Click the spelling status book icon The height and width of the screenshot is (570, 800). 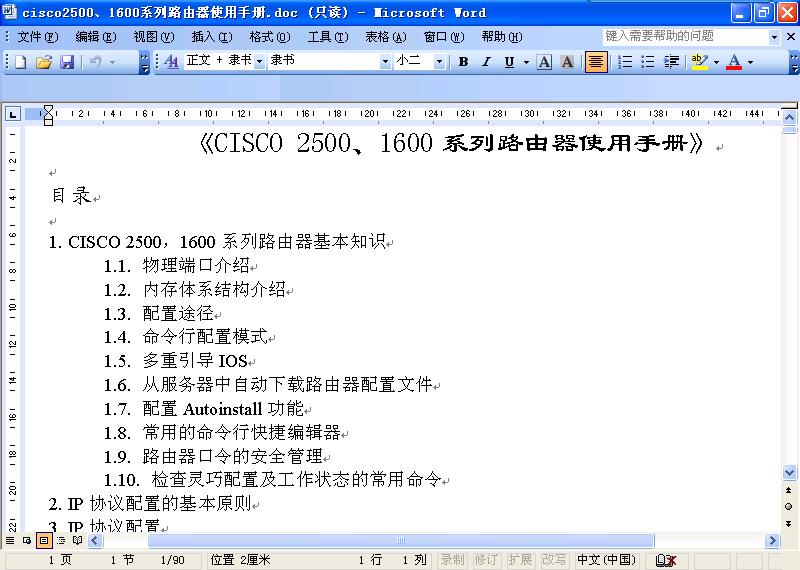[x=665, y=560]
